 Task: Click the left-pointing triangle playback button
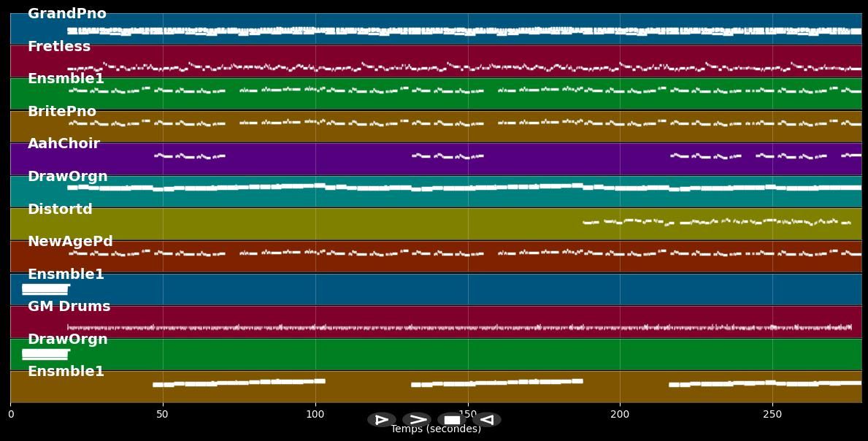tap(487, 420)
